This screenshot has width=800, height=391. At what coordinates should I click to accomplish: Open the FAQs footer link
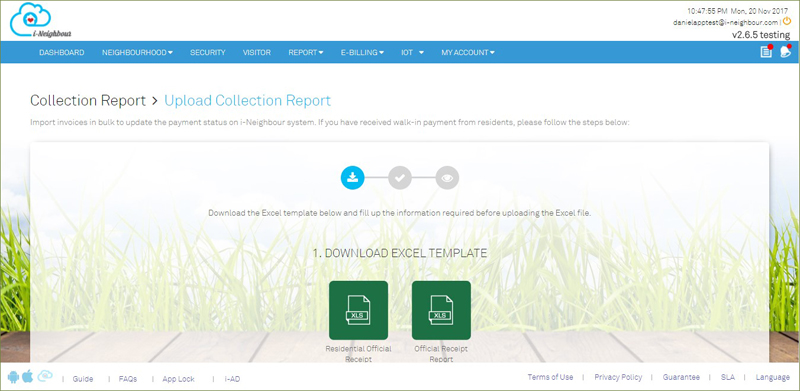click(x=128, y=379)
